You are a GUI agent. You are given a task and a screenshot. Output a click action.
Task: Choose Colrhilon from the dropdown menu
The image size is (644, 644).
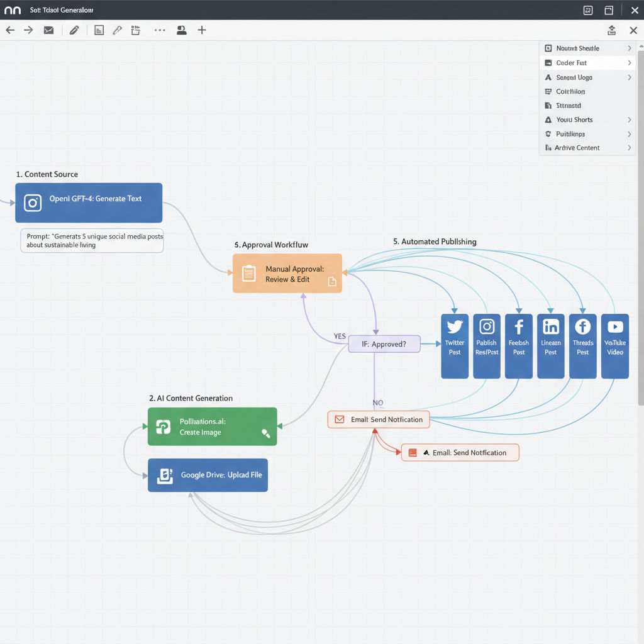(x=570, y=92)
